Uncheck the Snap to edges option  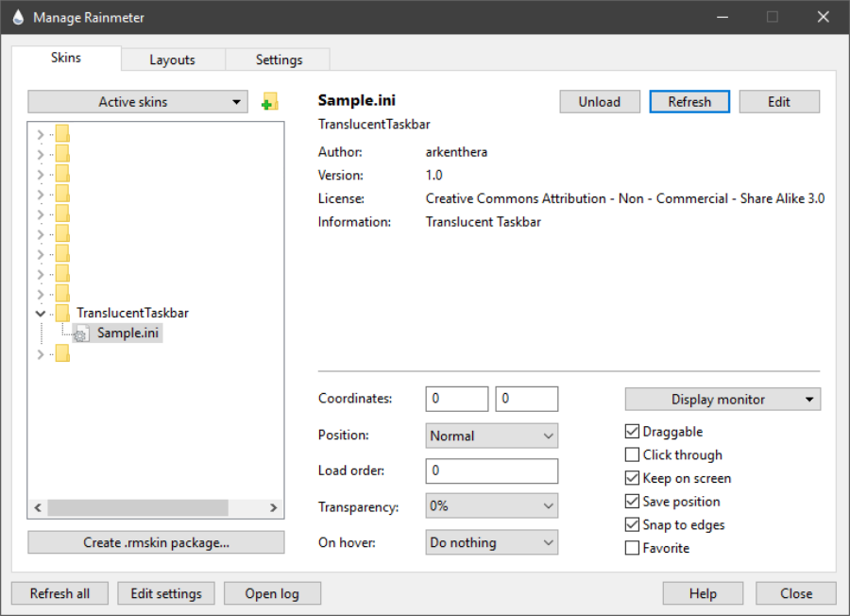(x=633, y=525)
